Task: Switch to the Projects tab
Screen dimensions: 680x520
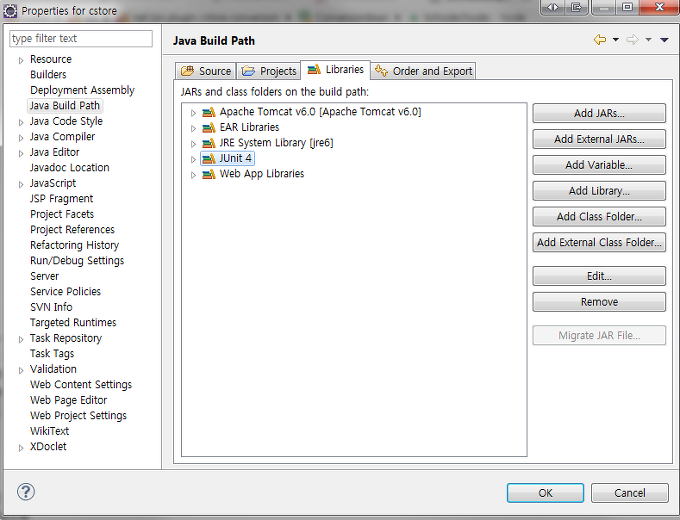Action: pos(268,71)
